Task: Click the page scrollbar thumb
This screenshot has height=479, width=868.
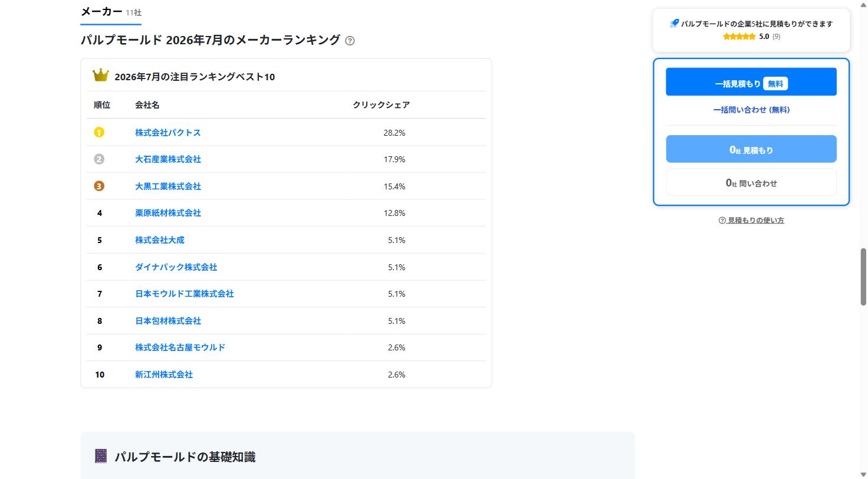Action: [863, 277]
